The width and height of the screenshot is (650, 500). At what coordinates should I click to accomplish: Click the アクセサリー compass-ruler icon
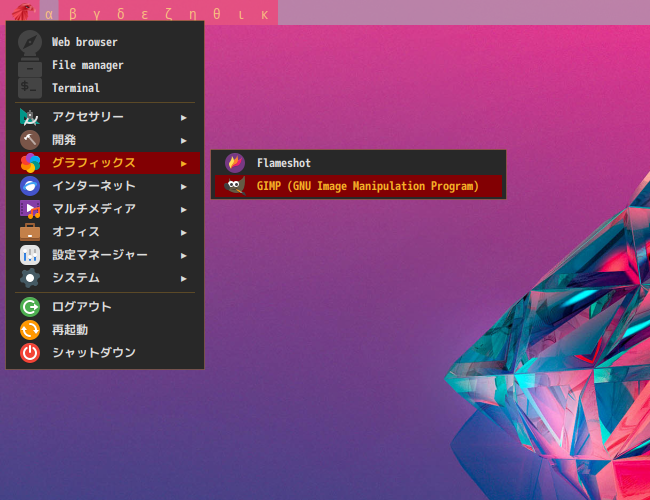coord(30,117)
